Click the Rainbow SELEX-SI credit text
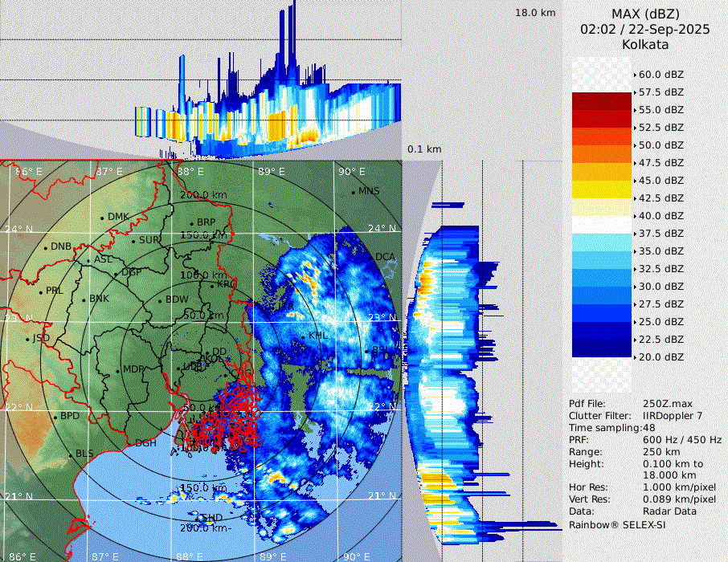728x562 pixels. coord(617,524)
